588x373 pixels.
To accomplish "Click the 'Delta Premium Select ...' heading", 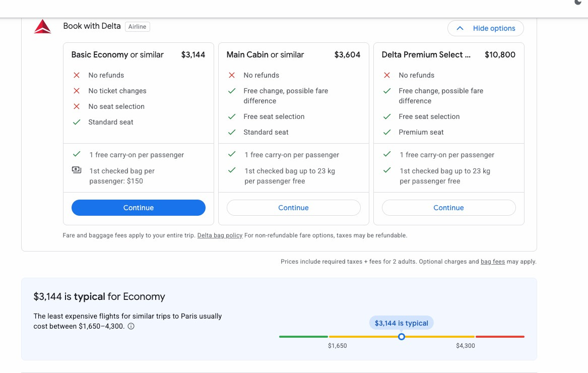I will coord(426,55).
